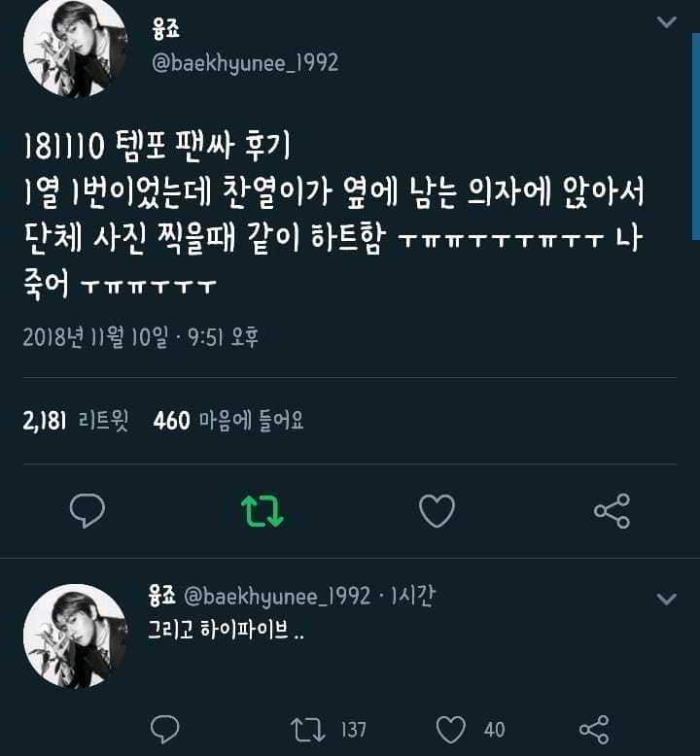The height and width of the screenshot is (756, 700).
Task: Expand the main tweet options chevron
Action: 666,21
